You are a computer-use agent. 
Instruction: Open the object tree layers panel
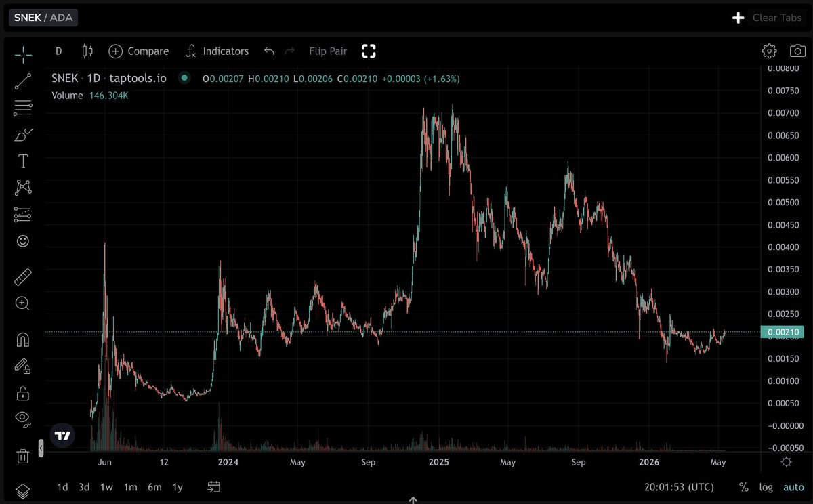tap(23, 491)
